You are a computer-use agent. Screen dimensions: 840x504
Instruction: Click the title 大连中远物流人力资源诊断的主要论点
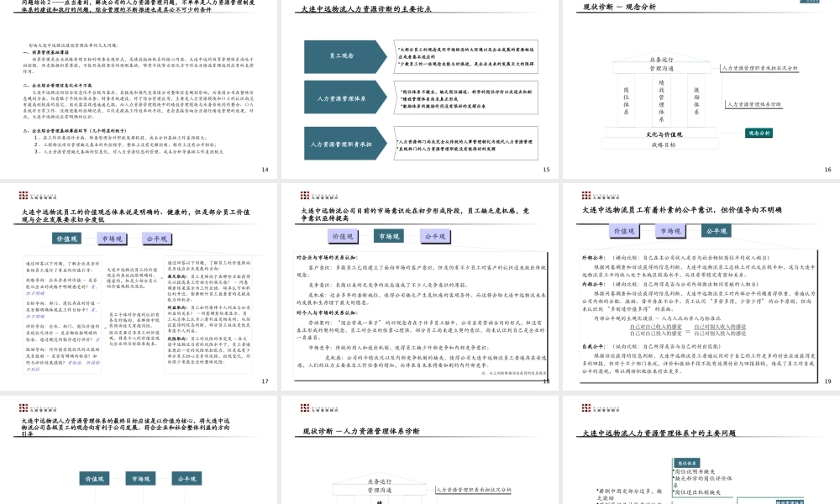pos(366,9)
